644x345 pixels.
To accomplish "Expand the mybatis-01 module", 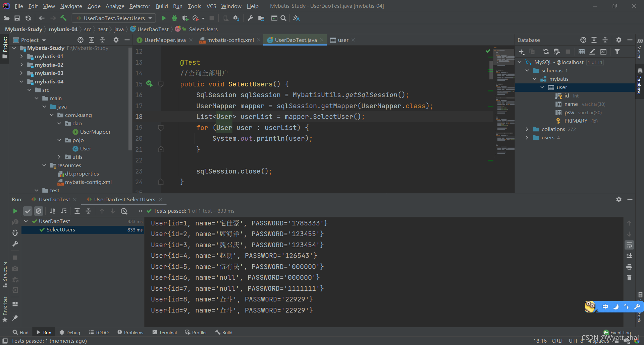I will coord(21,56).
